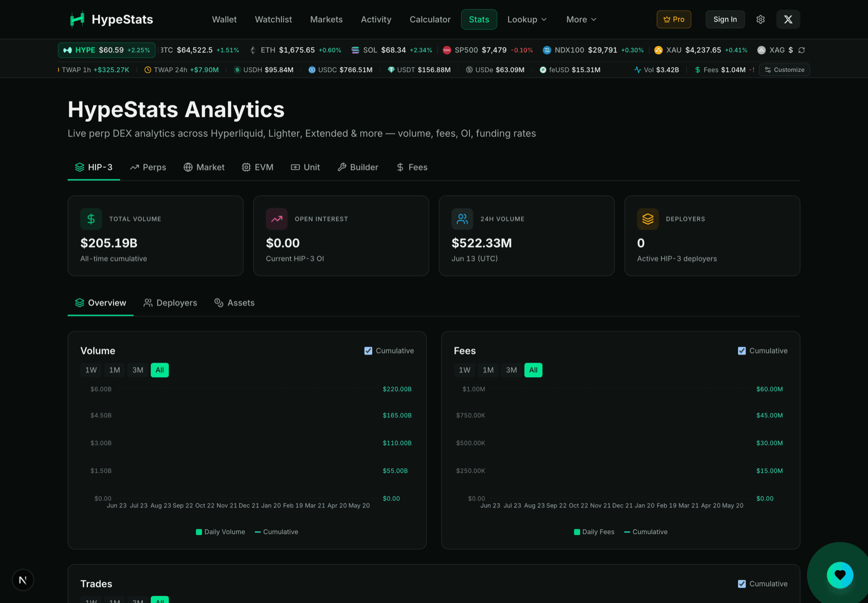Image resolution: width=868 pixels, height=603 pixels.
Task: Click the Next.js N badge icon
Action: coord(23,580)
